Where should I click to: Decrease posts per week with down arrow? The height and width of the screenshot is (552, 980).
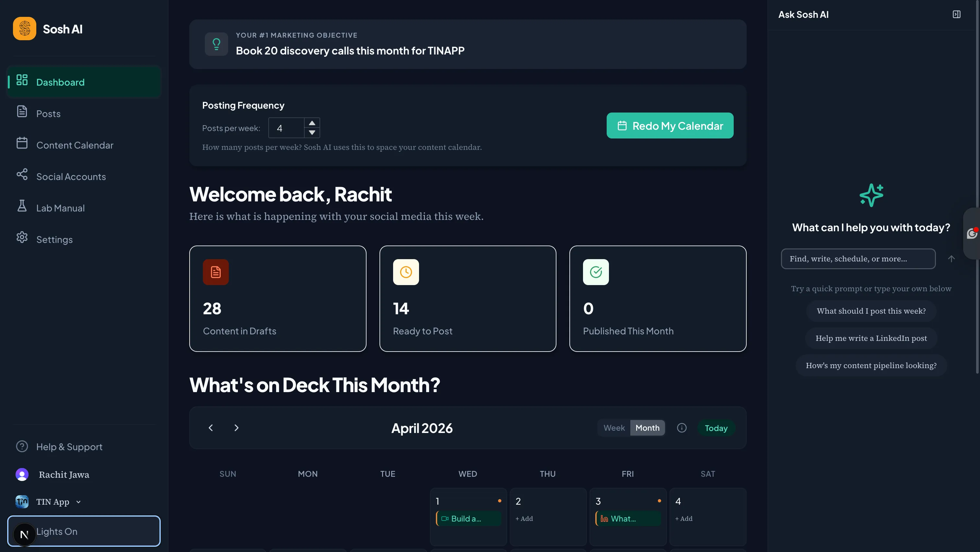pyautogui.click(x=312, y=132)
